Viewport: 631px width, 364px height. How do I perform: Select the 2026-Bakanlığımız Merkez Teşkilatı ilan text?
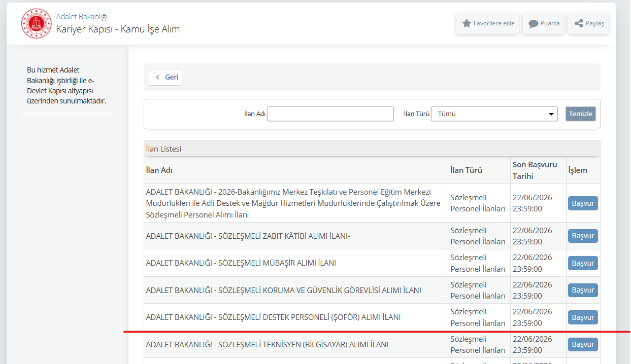(x=293, y=203)
